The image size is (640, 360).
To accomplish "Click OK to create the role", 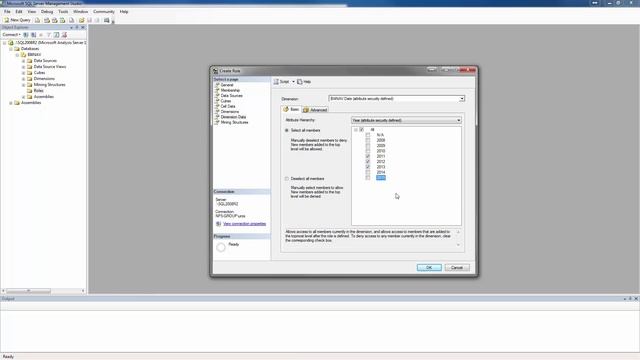I will tap(429, 267).
